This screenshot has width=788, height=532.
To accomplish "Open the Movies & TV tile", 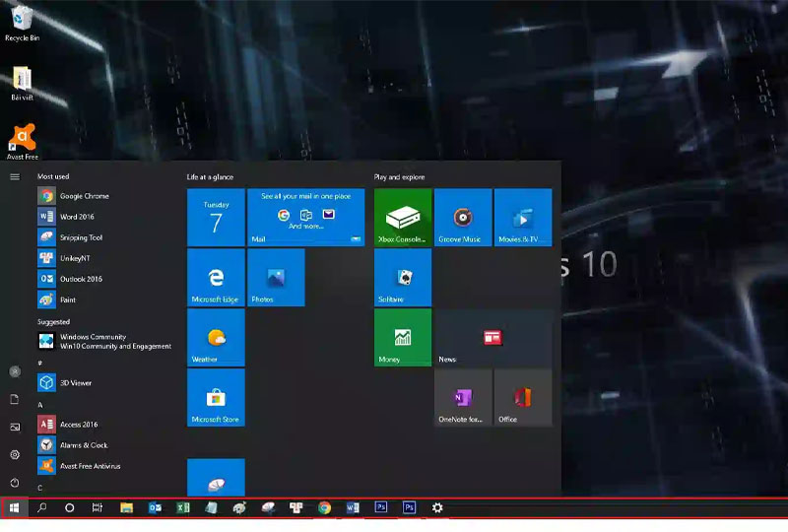I will point(523,217).
